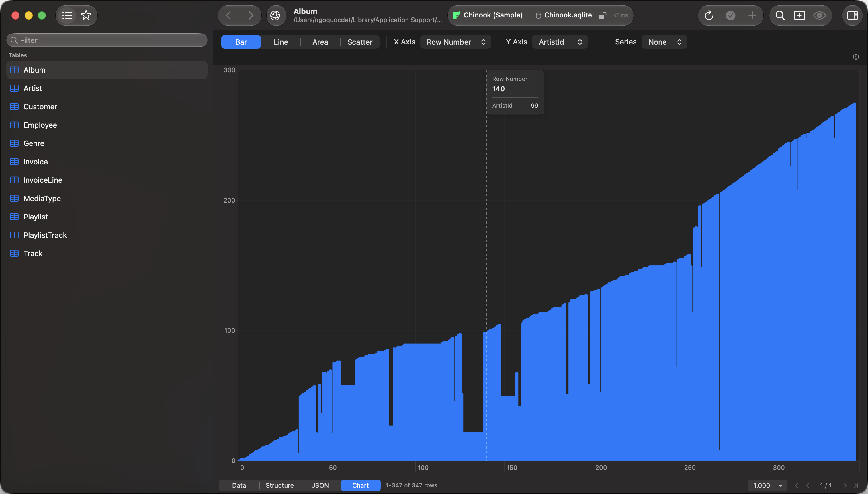
Task: Open Chinook (Sample) connection selector
Action: (488, 15)
